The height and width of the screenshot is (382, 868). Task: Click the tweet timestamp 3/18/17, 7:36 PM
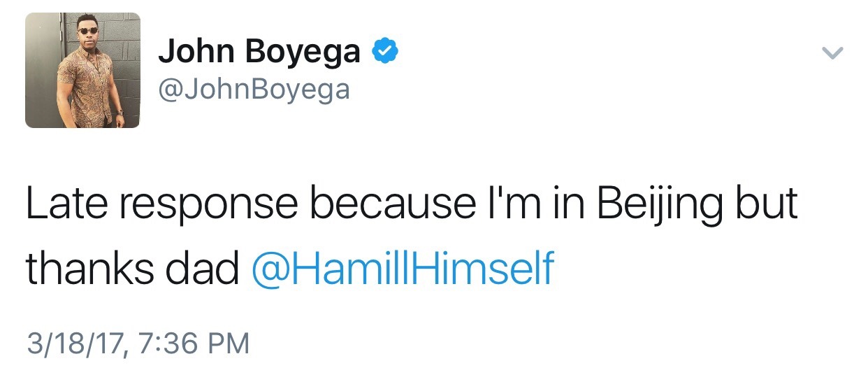138,343
